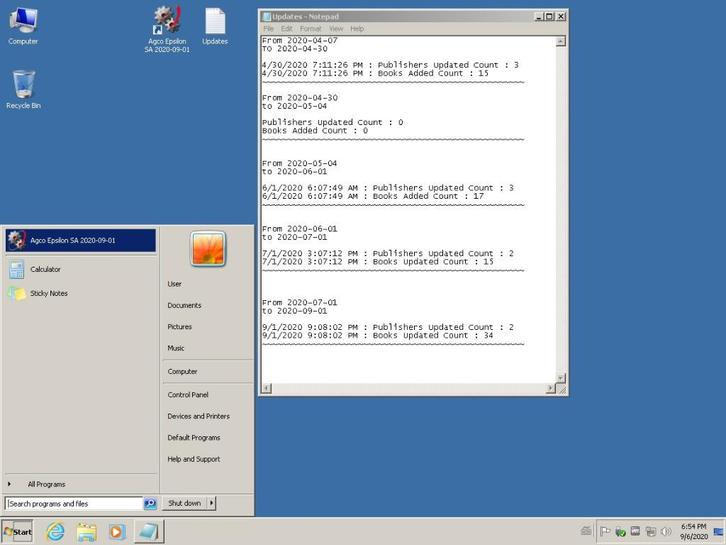Click the user account picture
This screenshot has width=726, height=545.
tap(208, 249)
